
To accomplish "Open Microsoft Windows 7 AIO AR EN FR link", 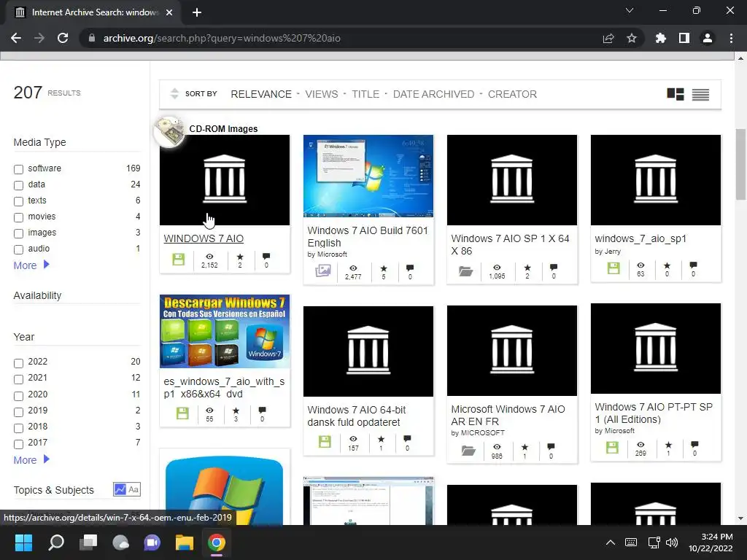I will [508, 415].
